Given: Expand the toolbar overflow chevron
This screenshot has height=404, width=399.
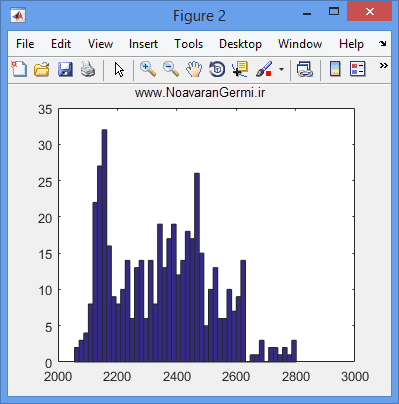Looking at the screenshot, I should pyautogui.click(x=383, y=65).
